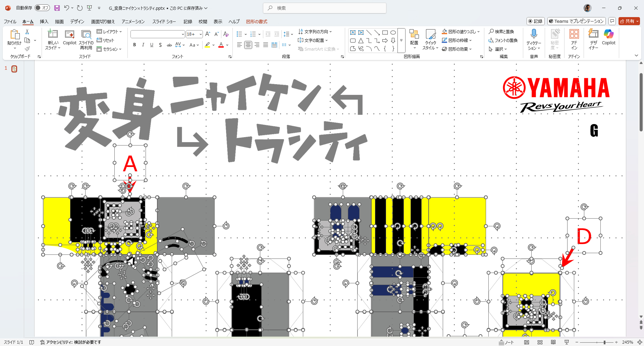Click Teams presentation button

576,21
